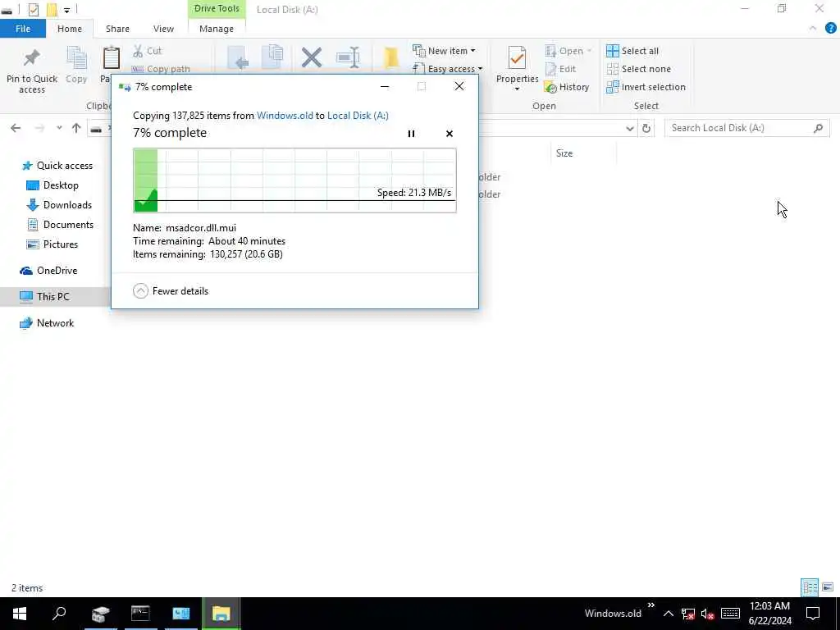Open file History

(567, 87)
